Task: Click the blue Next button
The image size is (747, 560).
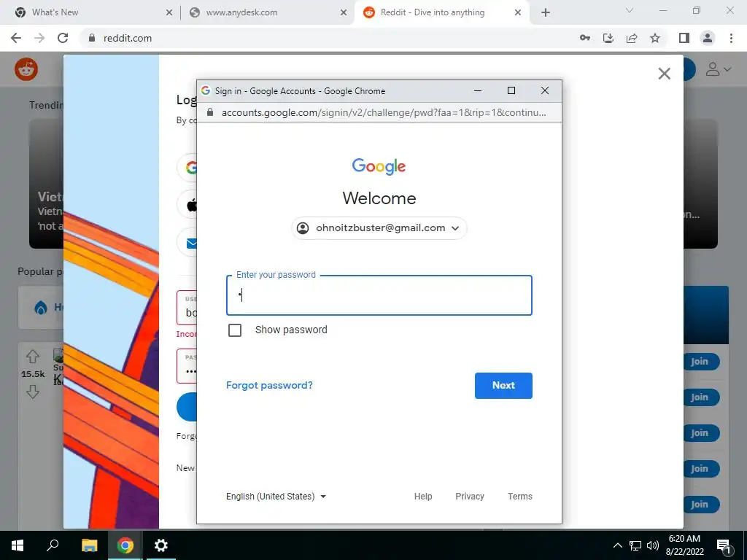Action: pyautogui.click(x=503, y=386)
